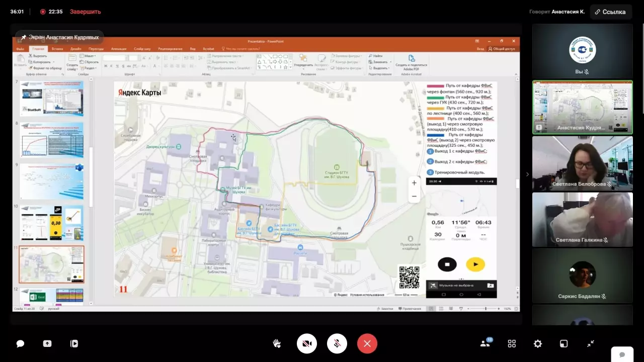Screen dimensions: 644x362
Task: Unmute the microphone
Action: tap(337, 344)
